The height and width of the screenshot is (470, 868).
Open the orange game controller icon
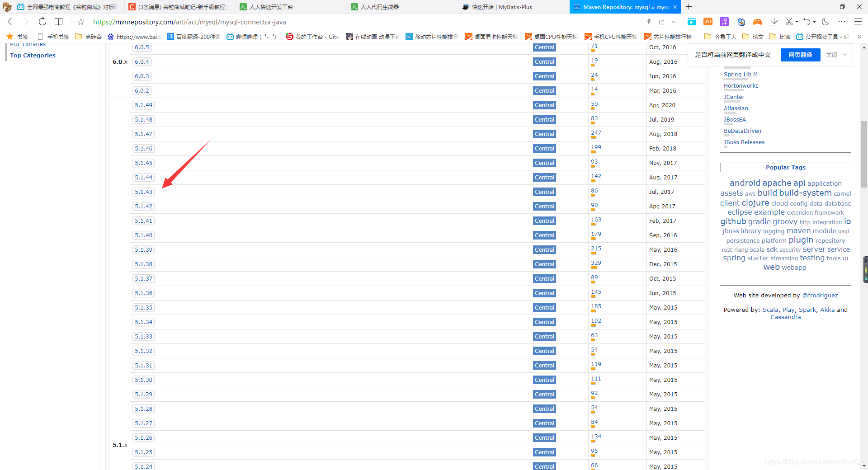coord(757,22)
